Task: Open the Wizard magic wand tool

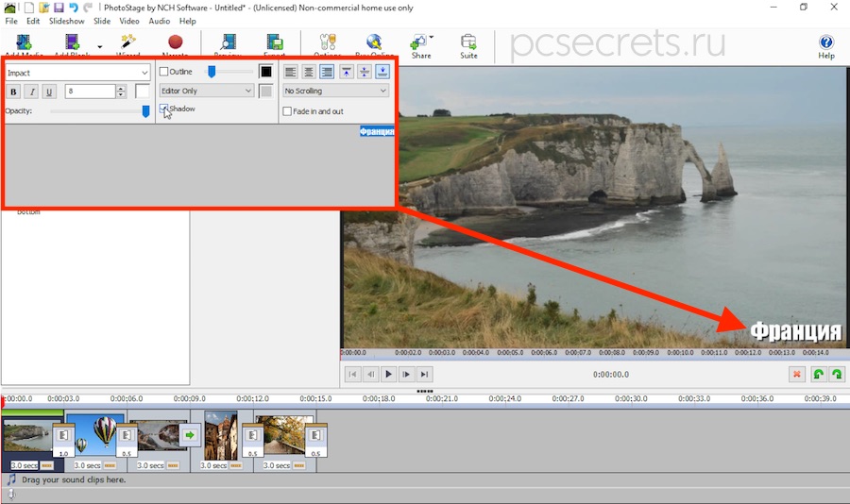Action: (127, 42)
